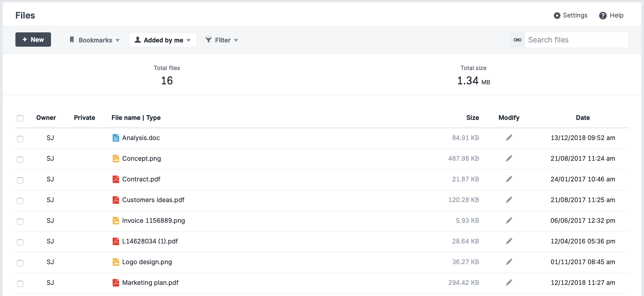Click the file name Invoice 1156889.png
Image resolution: width=644 pixels, height=296 pixels.
pyautogui.click(x=154, y=221)
